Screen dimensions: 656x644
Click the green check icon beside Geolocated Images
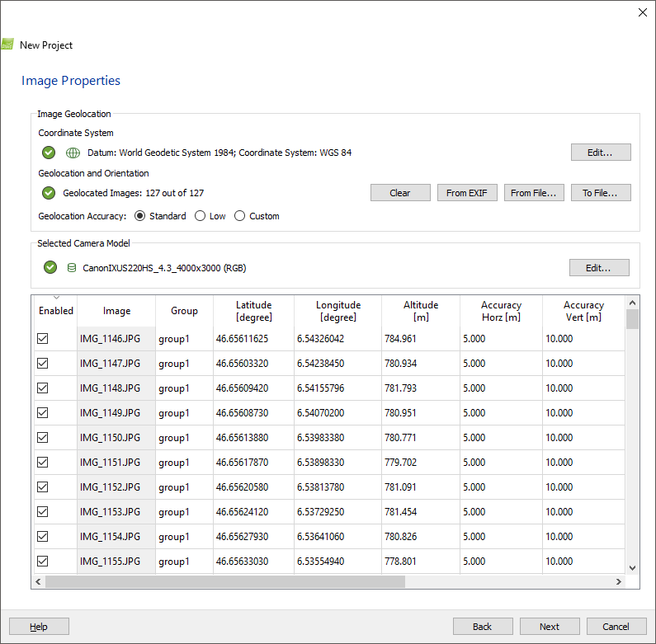49,193
